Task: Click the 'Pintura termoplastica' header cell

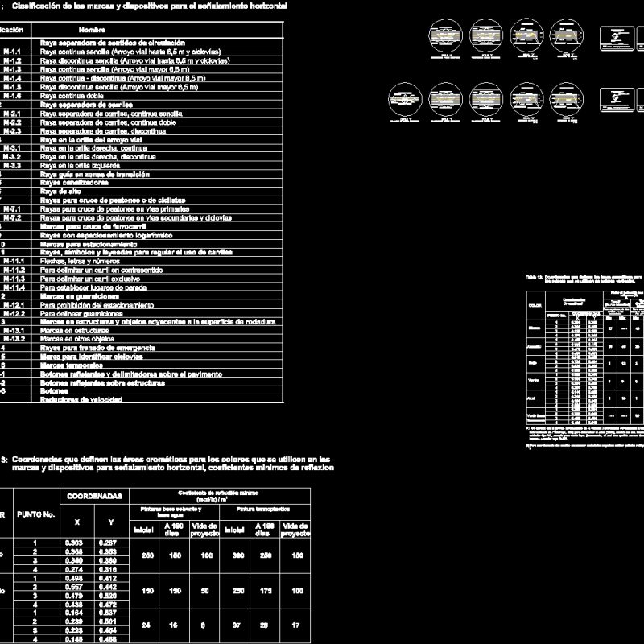Action: pos(263,510)
